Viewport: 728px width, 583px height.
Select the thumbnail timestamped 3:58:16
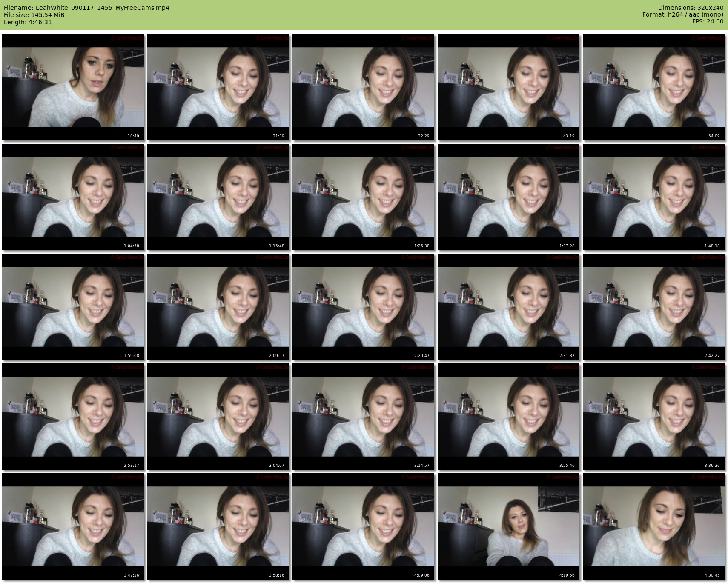pyautogui.click(x=218, y=526)
